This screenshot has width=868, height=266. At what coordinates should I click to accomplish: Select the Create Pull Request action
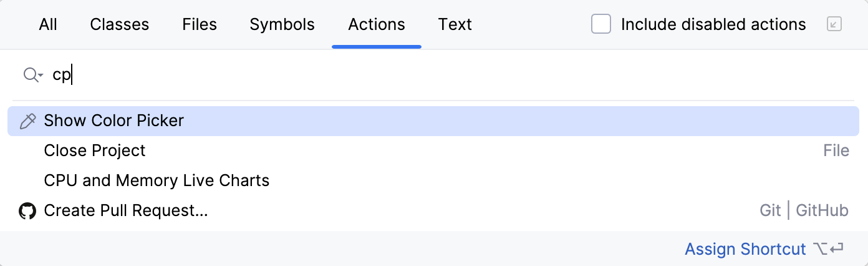[x=126, y=211]
